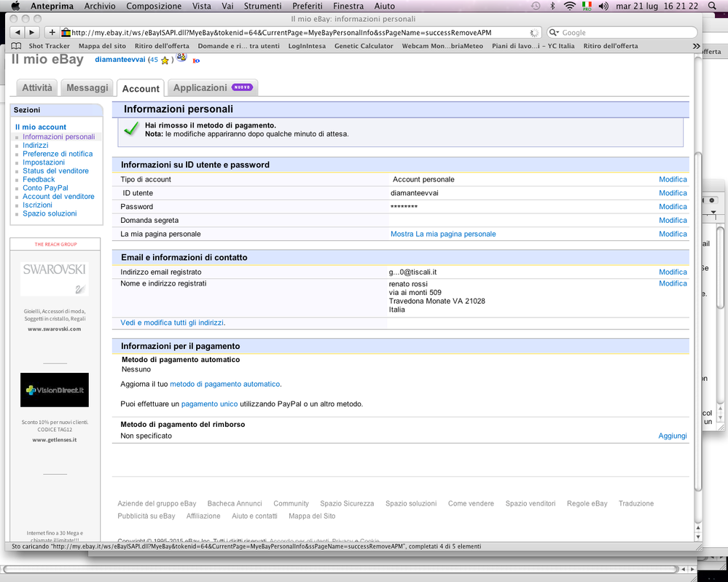Open the Shot Tracker bookmark
Screen dimensions: 728x582
(50, 46)
